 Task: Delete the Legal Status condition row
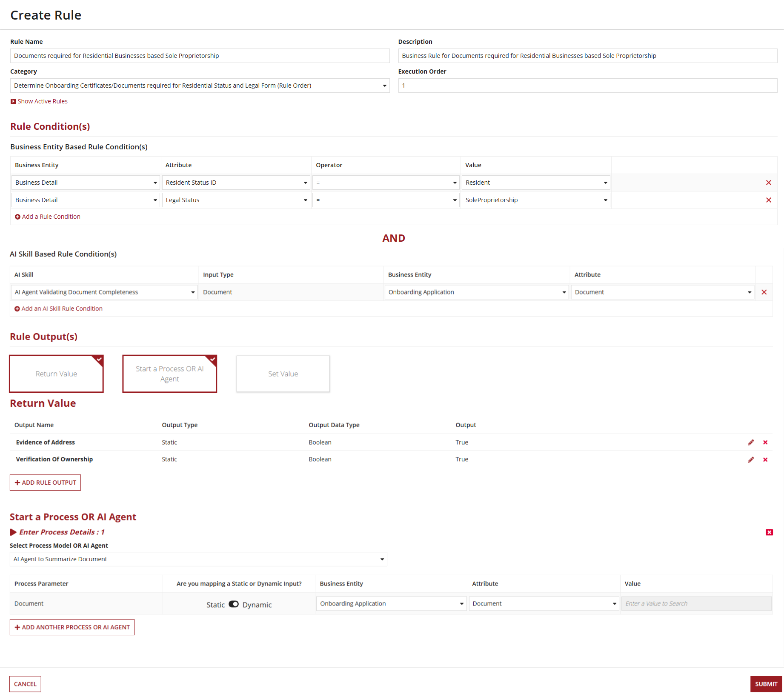pyautogui.click(x=768, y=200)
